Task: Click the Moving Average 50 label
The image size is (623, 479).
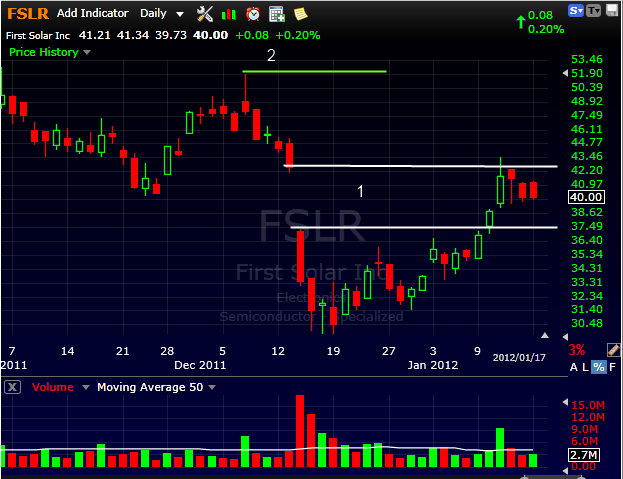Action: 150,387
